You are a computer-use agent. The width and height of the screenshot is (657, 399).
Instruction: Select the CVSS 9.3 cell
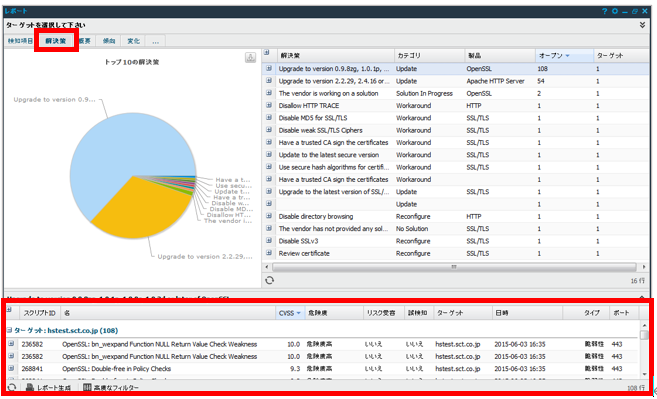pos(295,369)
